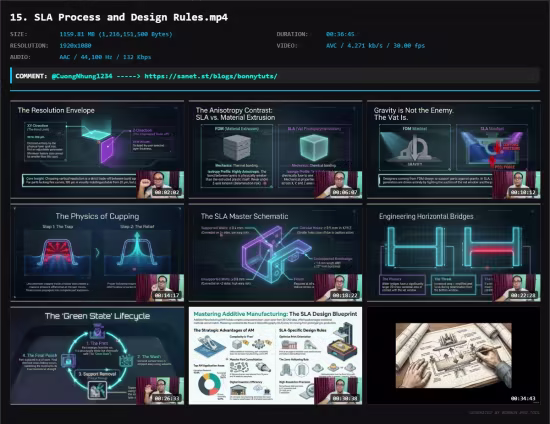Click the Mastering Additive Manufacturing blueprint thumbnail
Viewport: 550px width, 424px height.
pyautogui.click(x=275, y=356)
